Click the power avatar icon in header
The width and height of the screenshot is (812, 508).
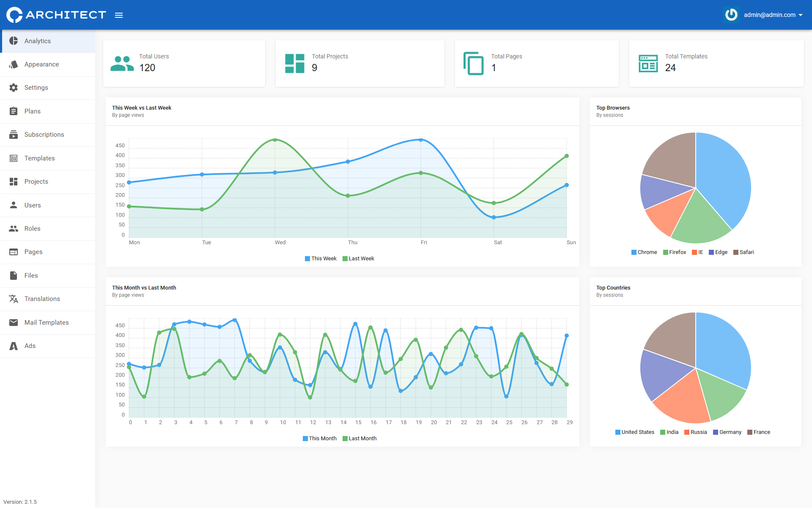click(731, 15)
